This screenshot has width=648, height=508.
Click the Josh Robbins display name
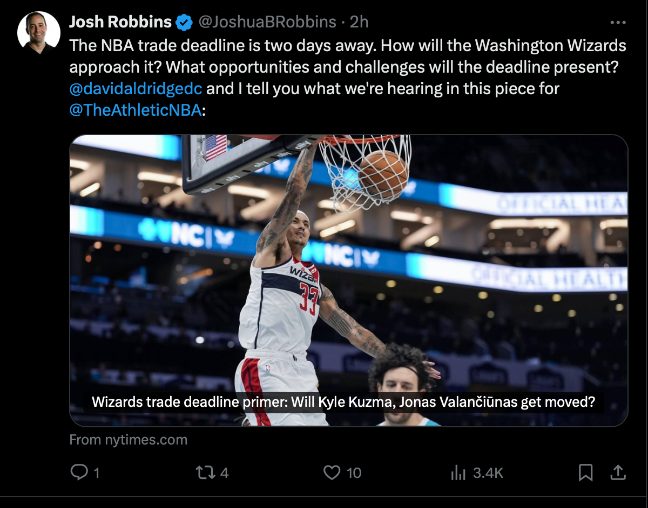[x=120, y=22]
